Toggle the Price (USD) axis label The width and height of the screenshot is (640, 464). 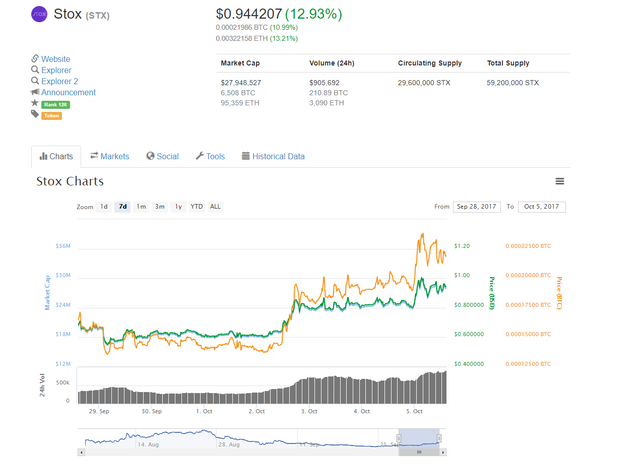click(x=492, y=293)
